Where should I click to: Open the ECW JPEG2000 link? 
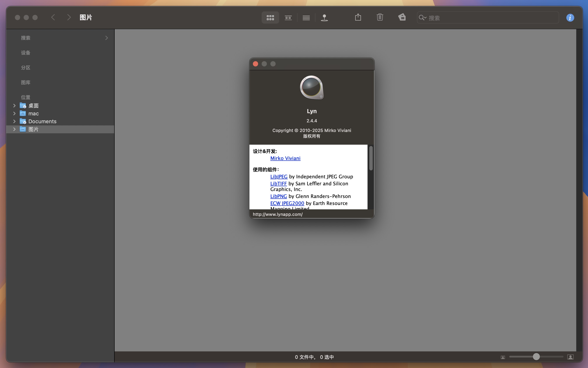click(287, 203)
